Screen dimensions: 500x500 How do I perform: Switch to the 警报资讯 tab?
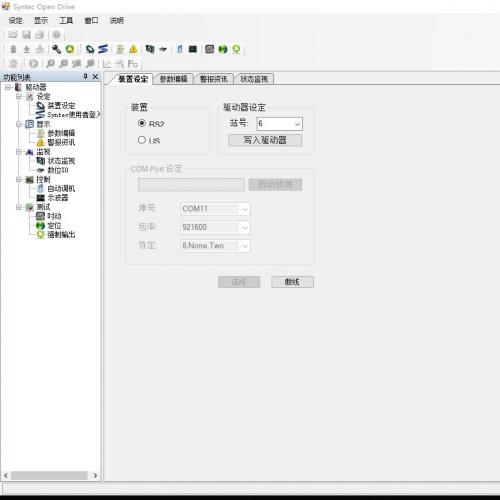213,79
